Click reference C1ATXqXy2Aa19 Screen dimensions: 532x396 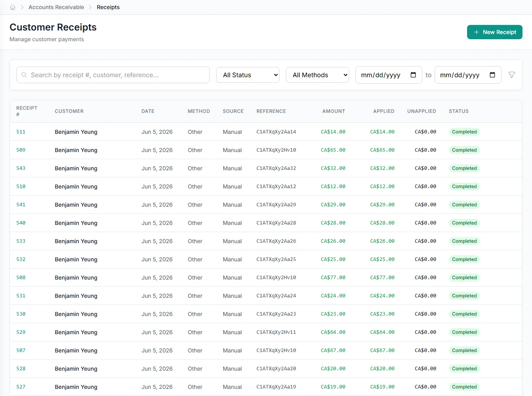pyautogui.click(x=276, y=387)
